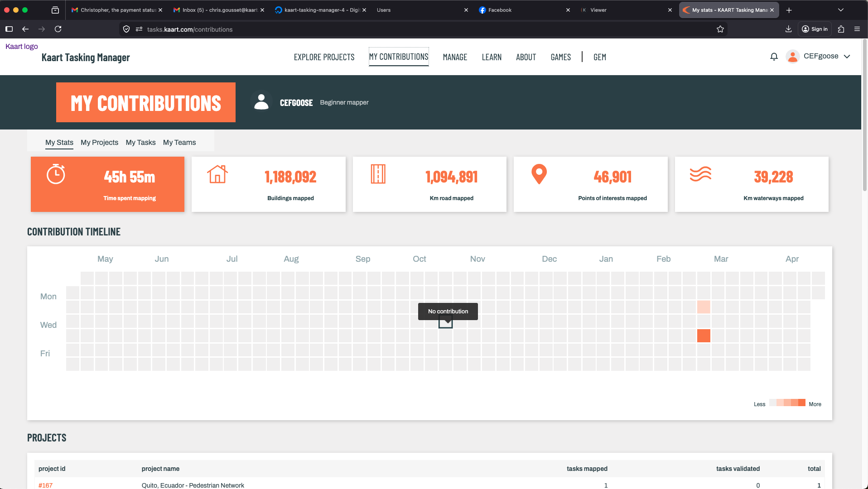
Task: Open notifications via the bell icon
Action: [774, 57]
